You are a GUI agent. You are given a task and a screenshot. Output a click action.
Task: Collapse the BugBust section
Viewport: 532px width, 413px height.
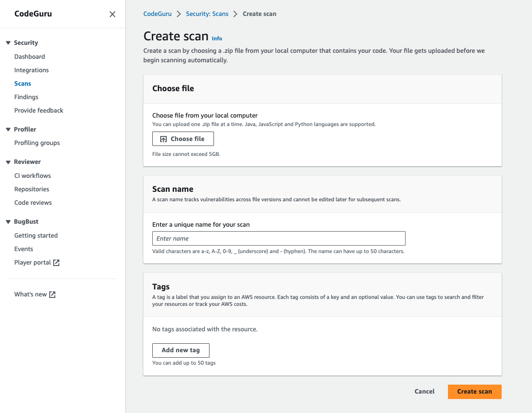pos(8,222)
